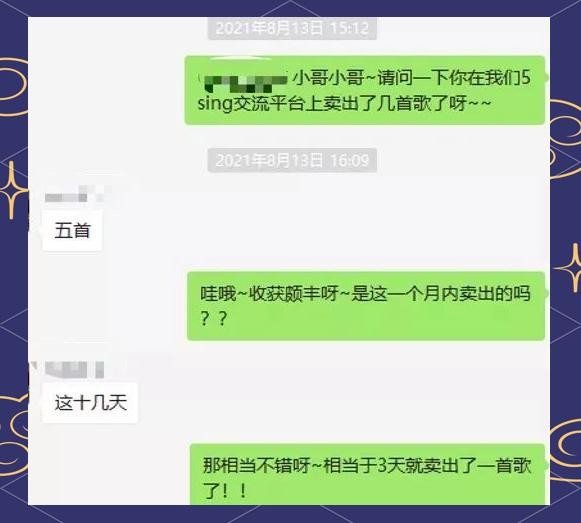Click the gold cloud swirl at the bottom-right border
Screen dimensions: 581x523
[x=565, y=450]
